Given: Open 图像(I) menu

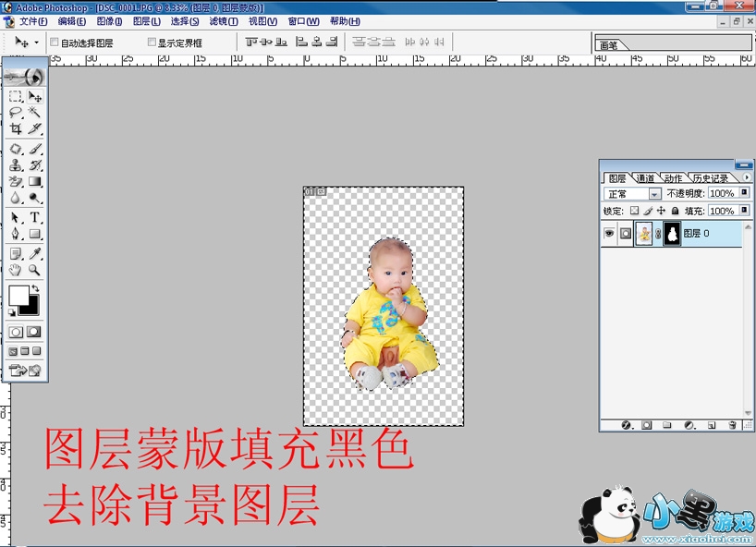Looking at the screenshot, I should pyautogui.click(x=109, y=21).
